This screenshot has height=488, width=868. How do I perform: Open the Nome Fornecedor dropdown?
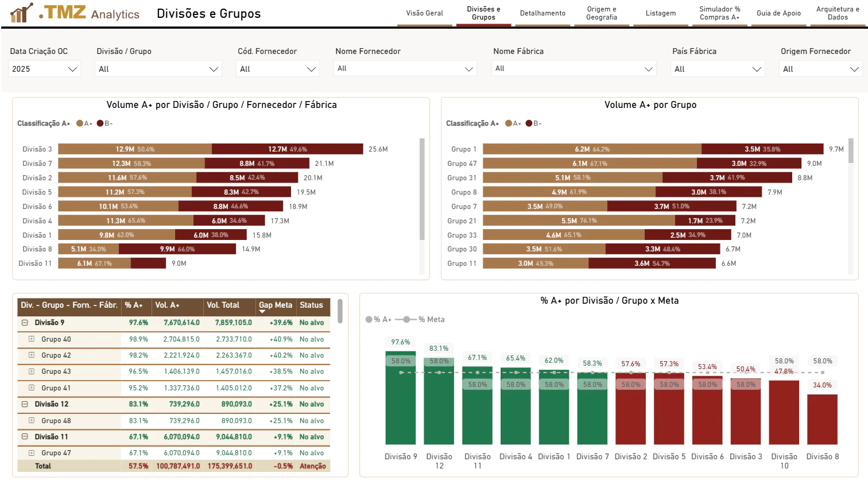(405, 69)
